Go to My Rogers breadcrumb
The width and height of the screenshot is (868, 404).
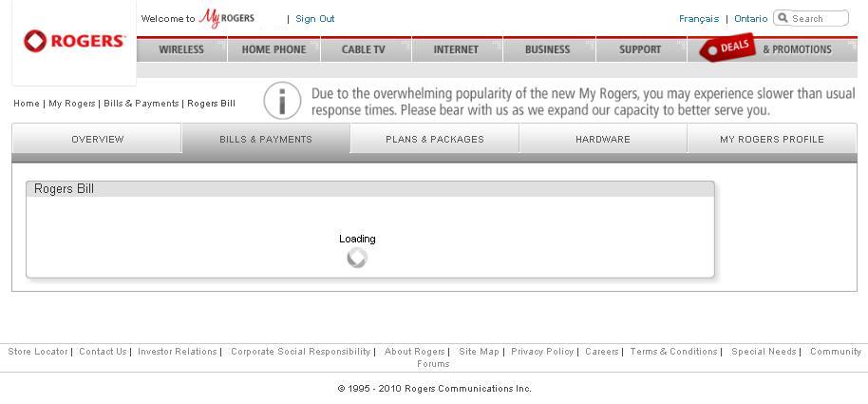tap(72, 103)
